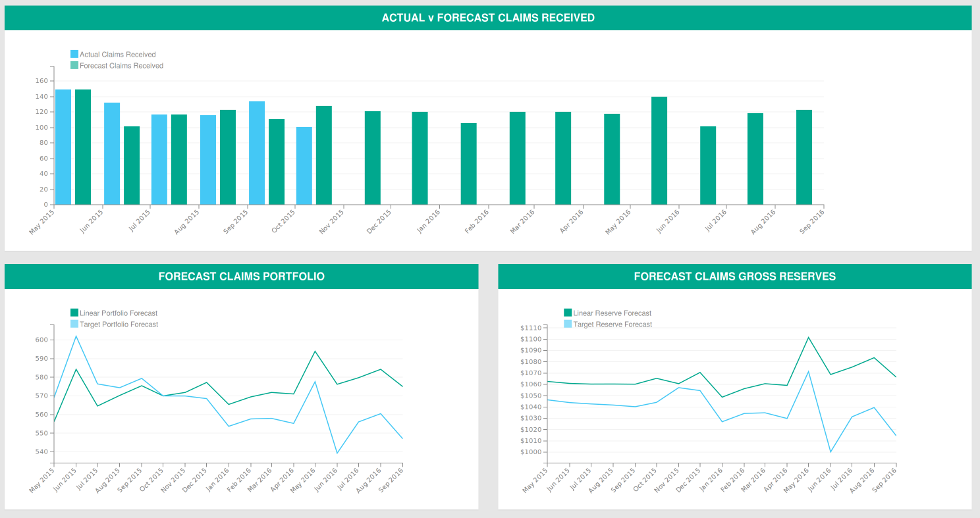
Task: Toggle the Target Reserve Forecast legend label
Action: pyautogui.click(x=612, y=324)
